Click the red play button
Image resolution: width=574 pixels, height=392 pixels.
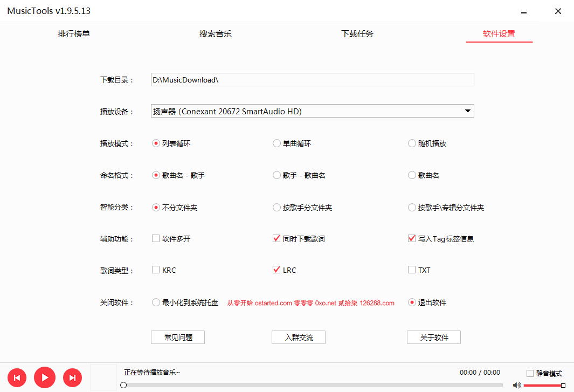(x=45, y=377)
